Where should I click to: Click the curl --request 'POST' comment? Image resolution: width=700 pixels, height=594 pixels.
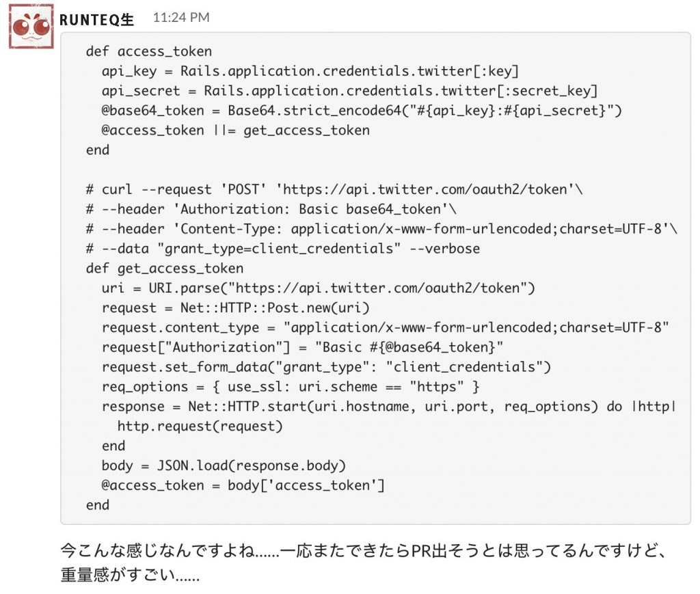coord(334,189)
